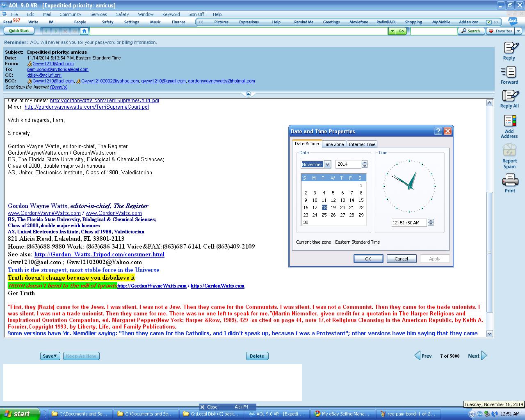Screen dimensions: 525x420
Task: Click Cancel in Date and Time Properties
Action: 401,259
